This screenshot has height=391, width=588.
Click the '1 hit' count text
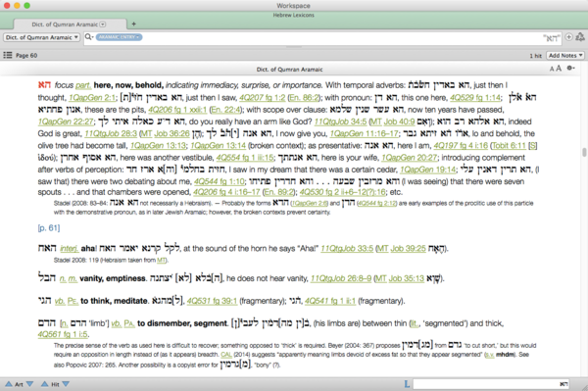pyautogui.click(x=535, y=56)
